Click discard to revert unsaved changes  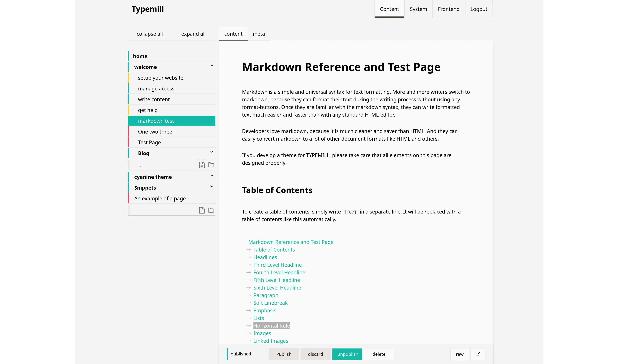click(x=315, y=354)
